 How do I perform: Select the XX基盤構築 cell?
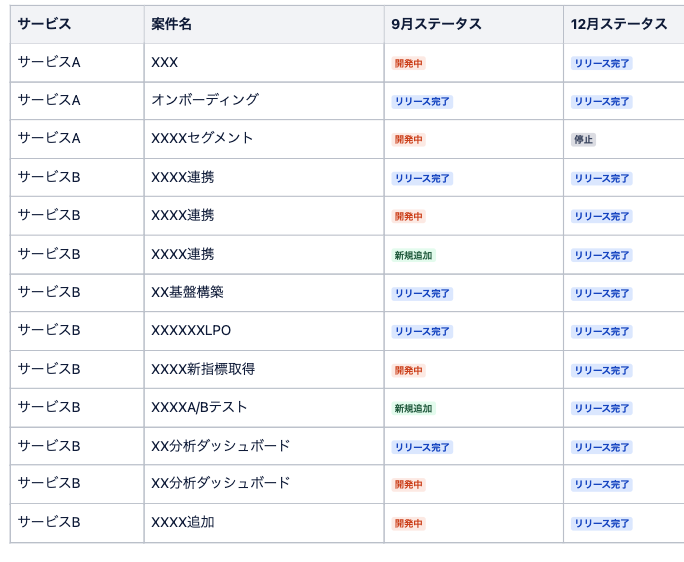click(x=264, y=293)
